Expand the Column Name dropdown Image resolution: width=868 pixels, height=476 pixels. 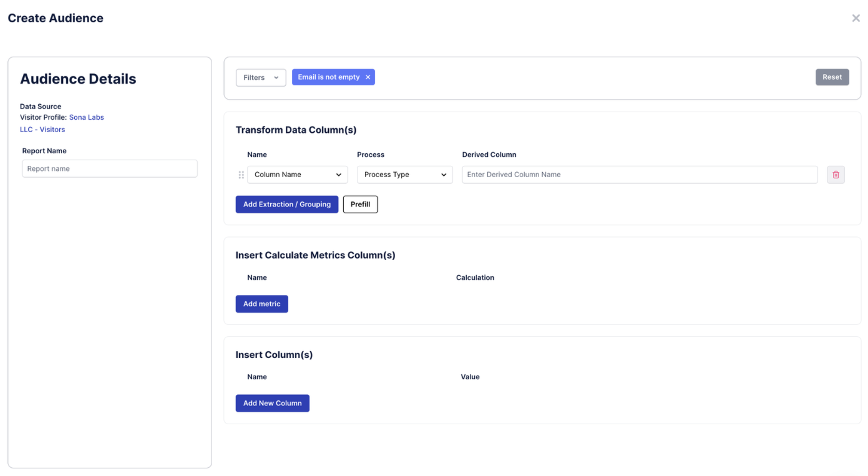click(297, 174)
